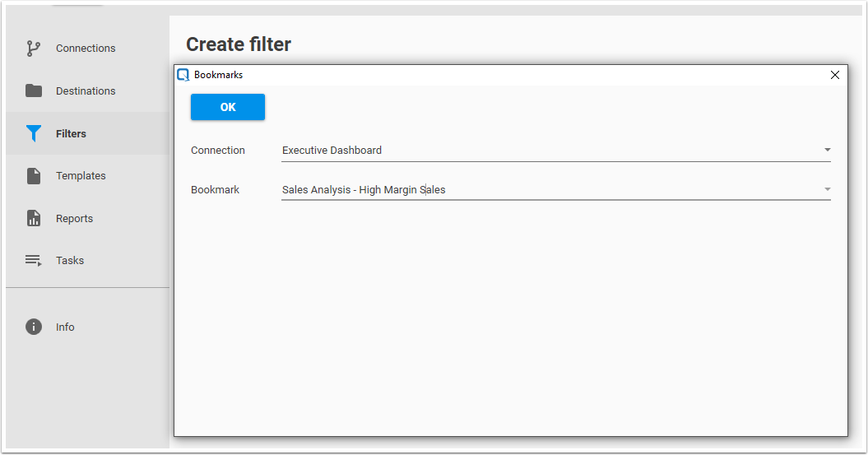Click the Bookmarks dialog title bar app icon
The image size is (868, 455).
(183, 75)
